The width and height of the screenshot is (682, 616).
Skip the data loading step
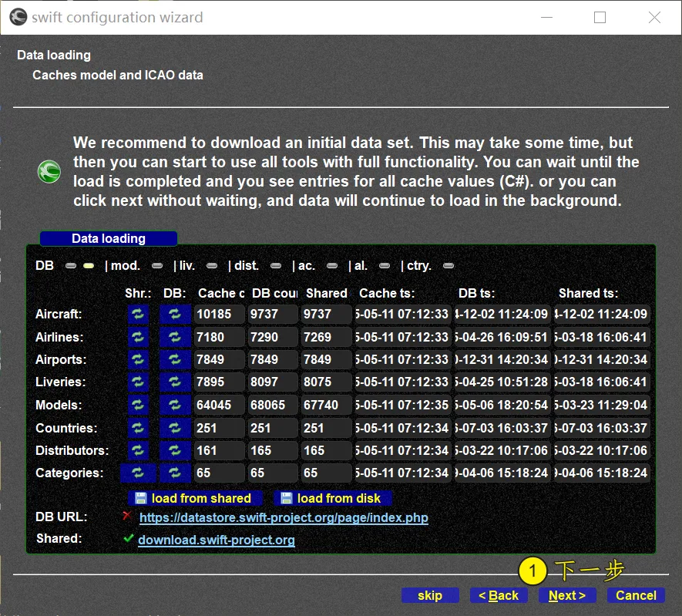(x=430, y=595)
